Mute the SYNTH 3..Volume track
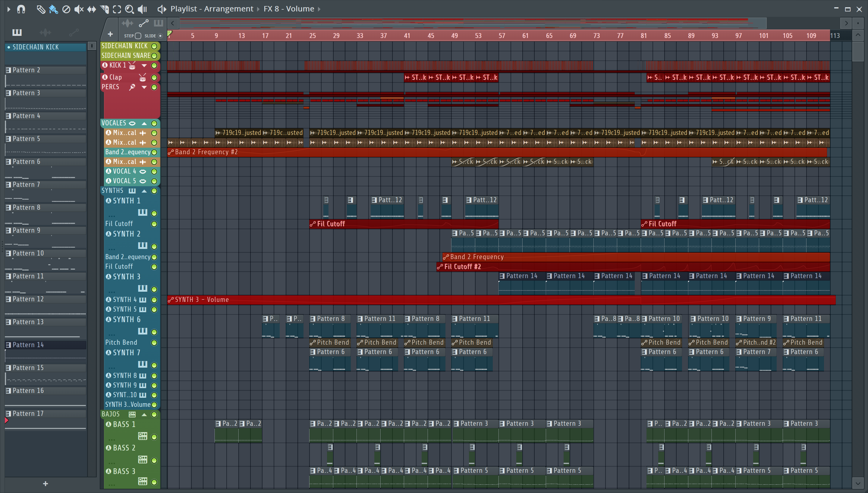 (154, 405)
